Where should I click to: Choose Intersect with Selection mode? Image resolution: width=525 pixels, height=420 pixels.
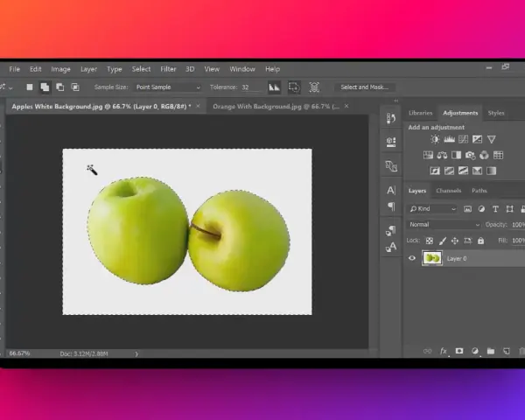point(75,87)
